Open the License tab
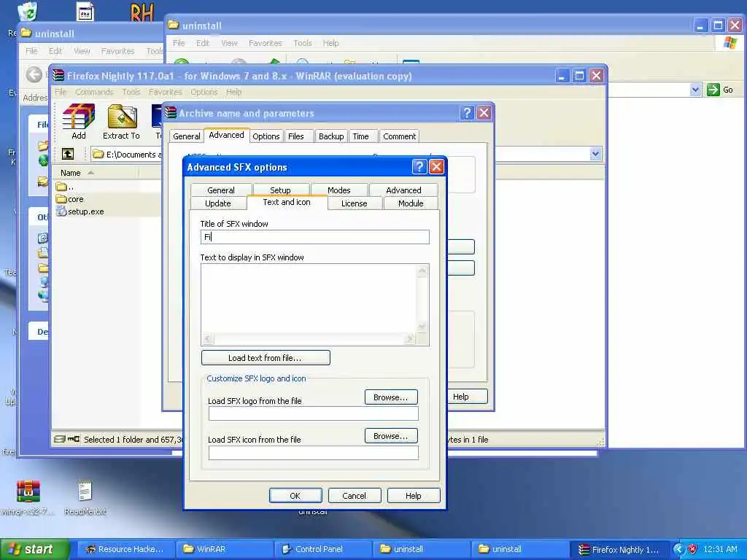Image resolution: width=747 pixels, height=560 pixels. click(355, 203)
